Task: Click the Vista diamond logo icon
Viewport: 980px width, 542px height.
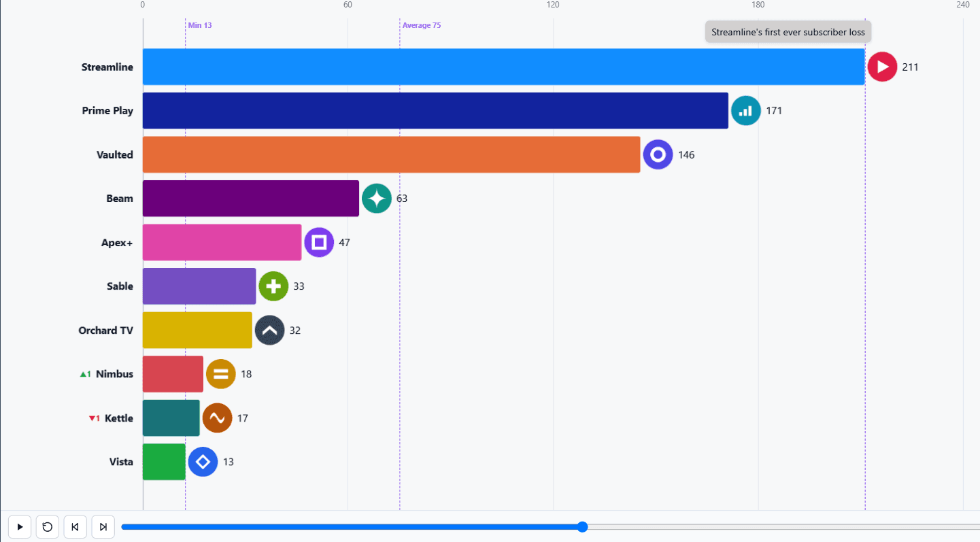Action: (x=203, y=462)
